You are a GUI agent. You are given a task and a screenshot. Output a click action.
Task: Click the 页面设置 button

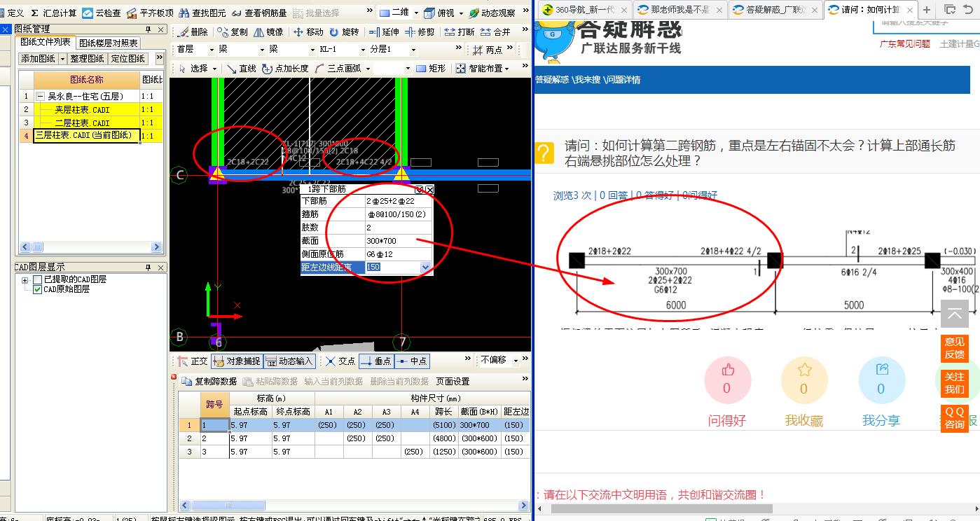(453, 382)
